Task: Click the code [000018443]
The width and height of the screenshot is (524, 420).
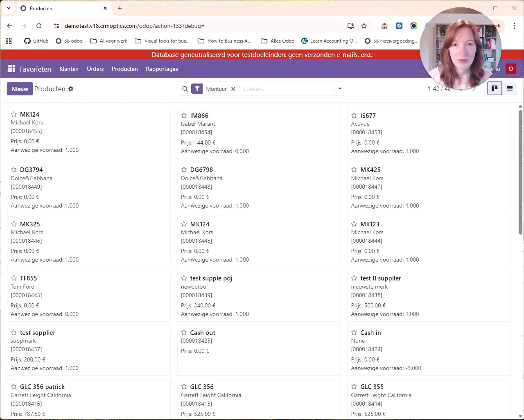Action: 26,295
